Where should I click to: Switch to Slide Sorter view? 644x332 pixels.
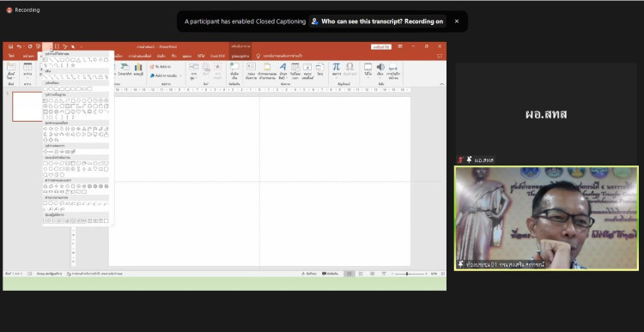pyautogui.click(x=361, y=274)
